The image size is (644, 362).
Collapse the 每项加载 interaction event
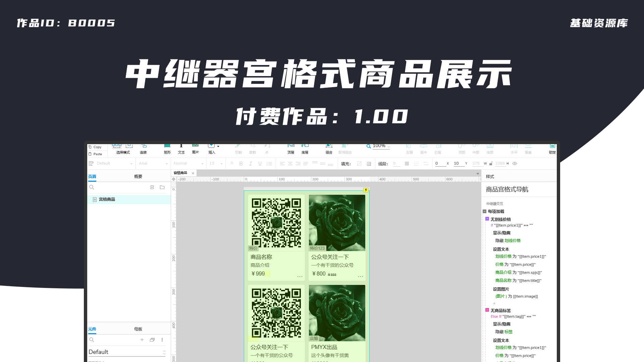[x=484, y=212]
